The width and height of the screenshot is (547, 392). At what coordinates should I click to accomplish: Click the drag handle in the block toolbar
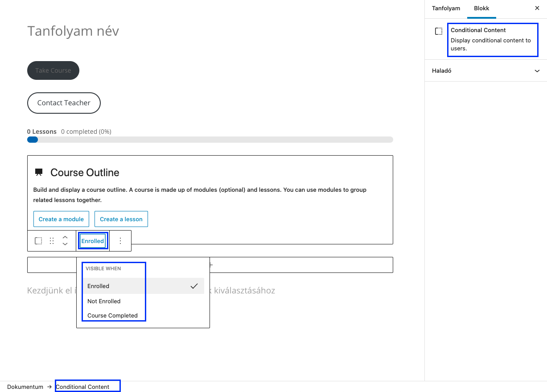[52, 240]
